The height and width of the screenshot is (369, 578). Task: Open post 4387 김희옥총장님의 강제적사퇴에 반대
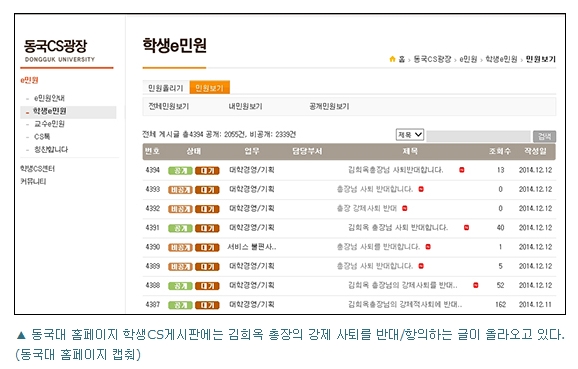coord(405,304)
